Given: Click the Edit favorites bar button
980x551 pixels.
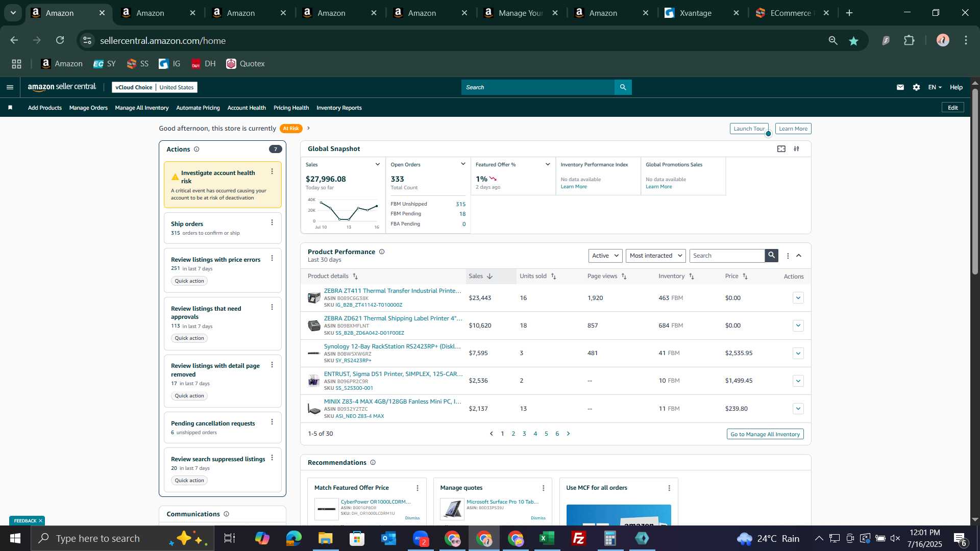Looking at the screenshot, I should [952, 108].
